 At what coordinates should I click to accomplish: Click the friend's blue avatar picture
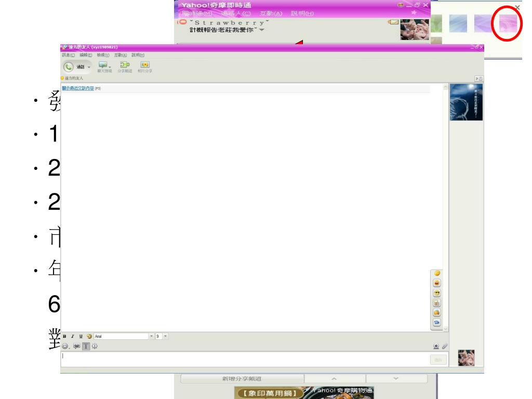pyautogui.click(x=466, y=102)
